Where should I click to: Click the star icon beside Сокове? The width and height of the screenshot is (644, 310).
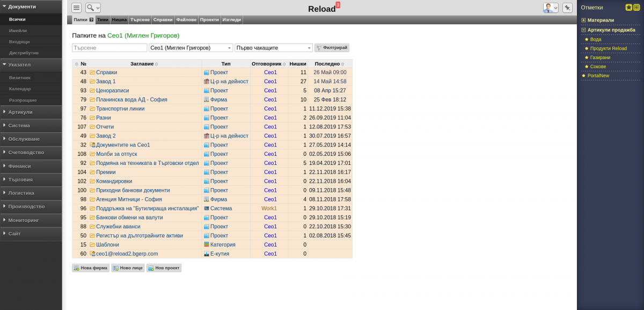587,67
